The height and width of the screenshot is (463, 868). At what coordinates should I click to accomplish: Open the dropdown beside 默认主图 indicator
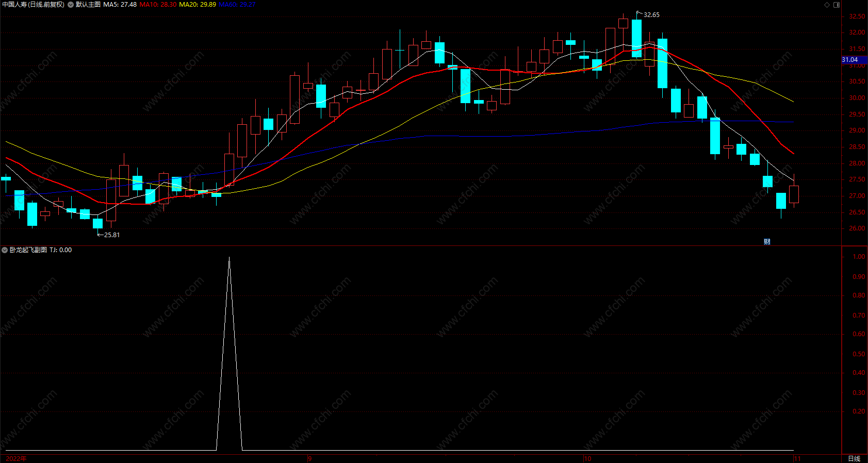[71, 5]
